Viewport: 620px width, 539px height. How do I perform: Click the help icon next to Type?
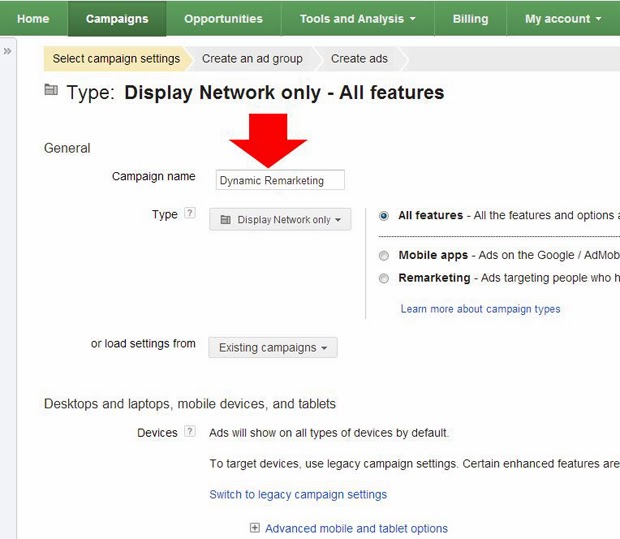(x=190, y=214)
